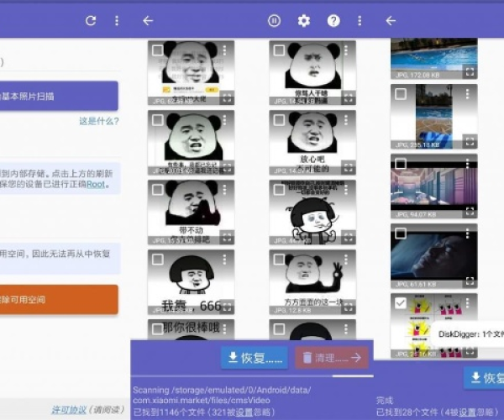The width and height of the screenshot is (504, 420).
Task: Follow the Root hyperlink in the notice
Action: tap(96, 184)
